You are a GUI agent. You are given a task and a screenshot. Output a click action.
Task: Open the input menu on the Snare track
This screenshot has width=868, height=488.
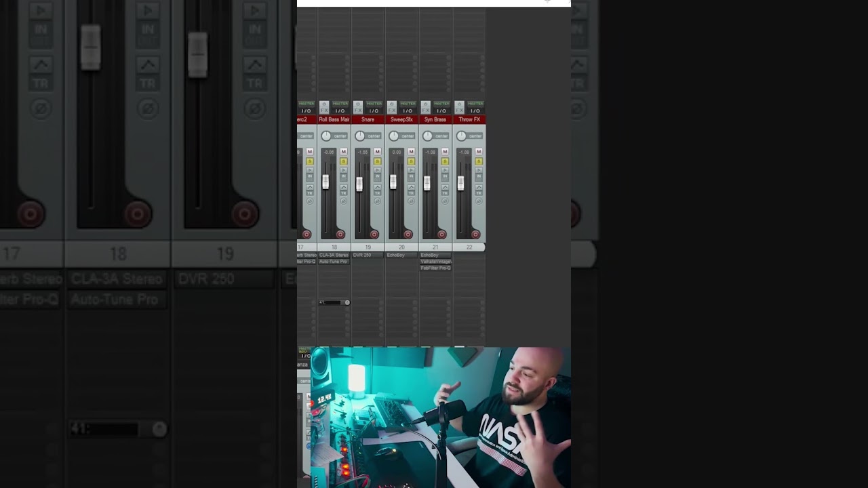pos(378,176)
